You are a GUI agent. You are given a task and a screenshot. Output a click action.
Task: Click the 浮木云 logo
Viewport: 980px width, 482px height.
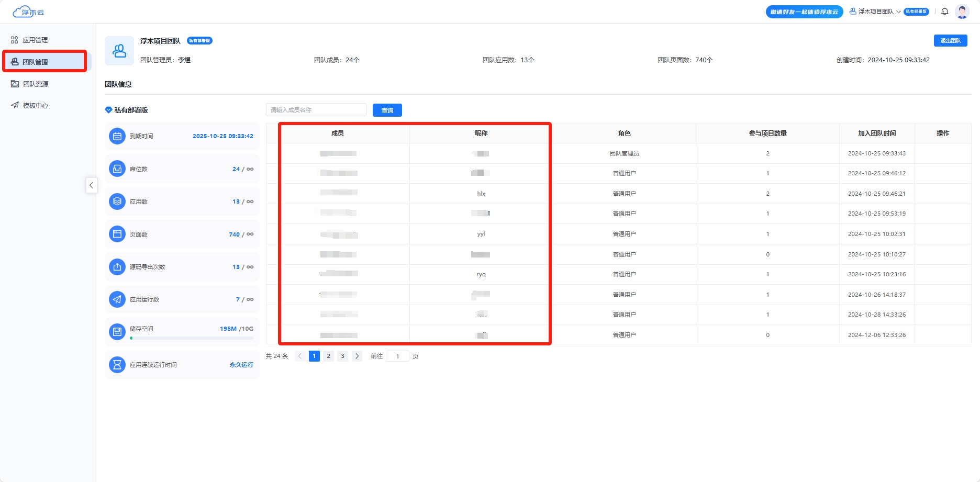pos(29,12)
